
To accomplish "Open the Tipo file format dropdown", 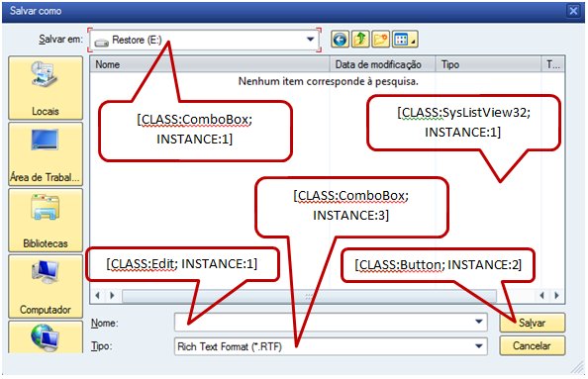I will coord(479,346).
